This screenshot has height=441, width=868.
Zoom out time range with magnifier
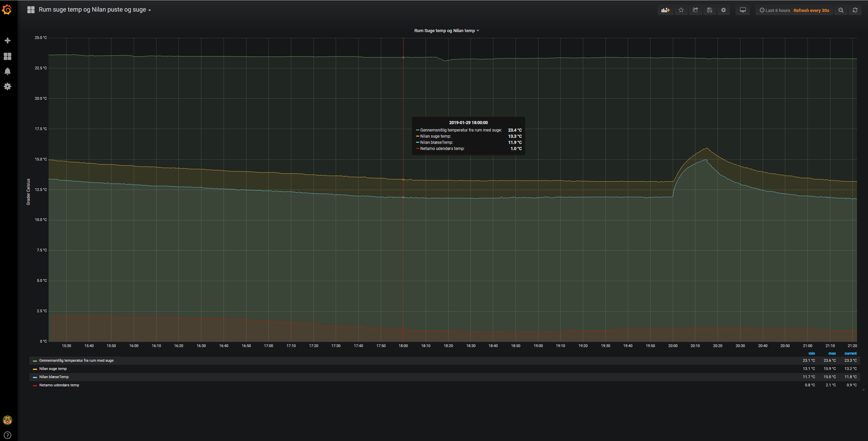coord(841,10)
